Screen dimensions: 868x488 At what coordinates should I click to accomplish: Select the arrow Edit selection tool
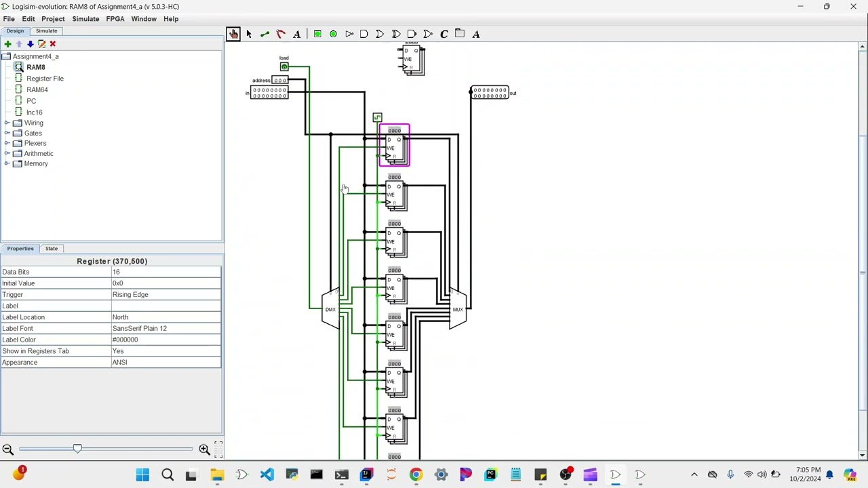249,34
